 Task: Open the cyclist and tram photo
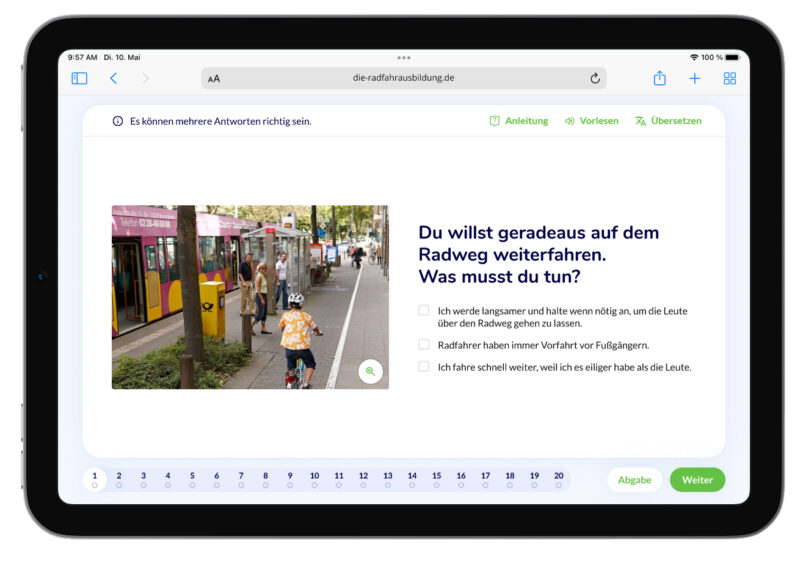(250, 297)
